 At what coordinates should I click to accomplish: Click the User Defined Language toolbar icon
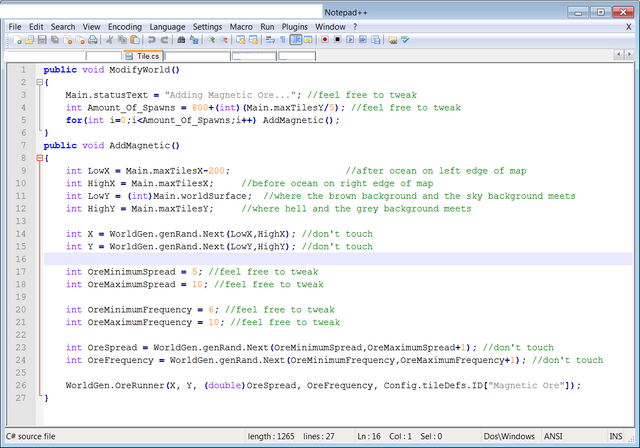tap(308, 40)
